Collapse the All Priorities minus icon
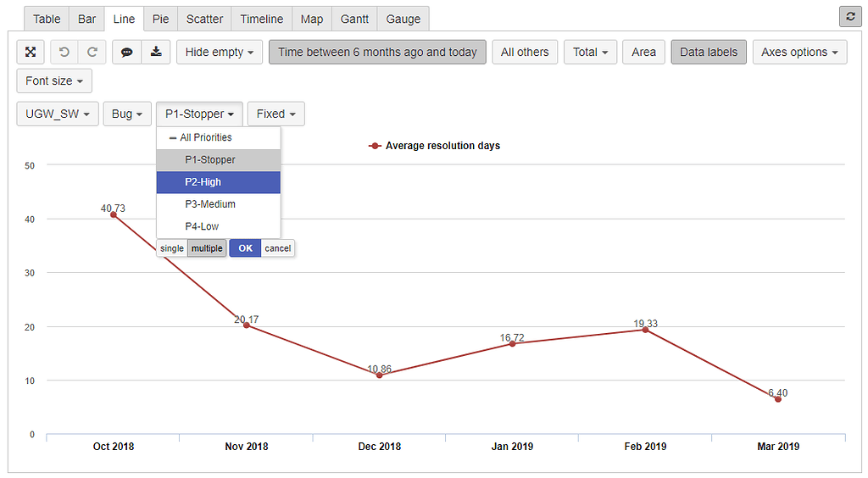 (173, 137)
